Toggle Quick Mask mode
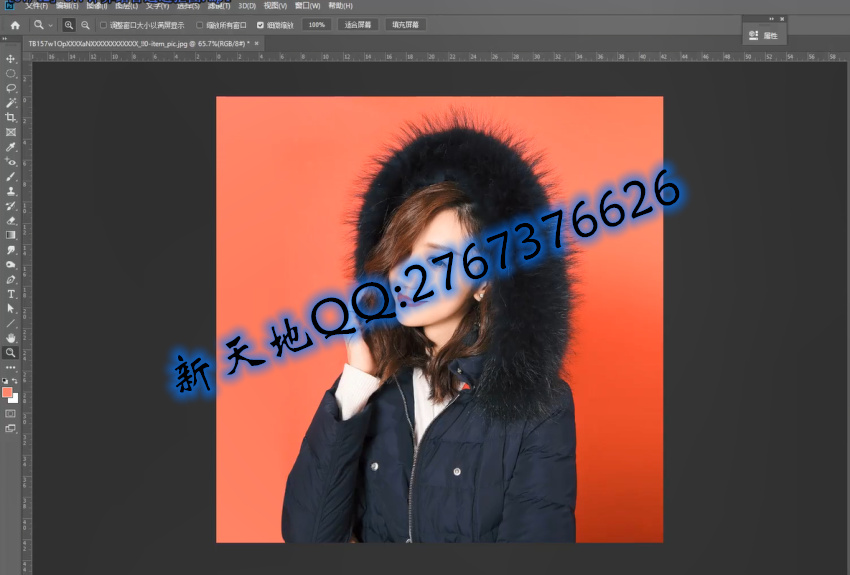 10,414
